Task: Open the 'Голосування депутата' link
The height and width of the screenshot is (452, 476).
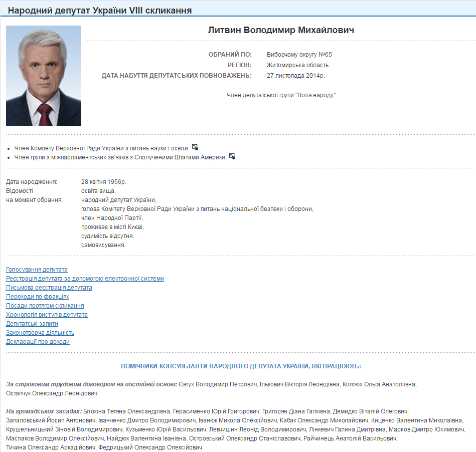Action: coord(37,270)
